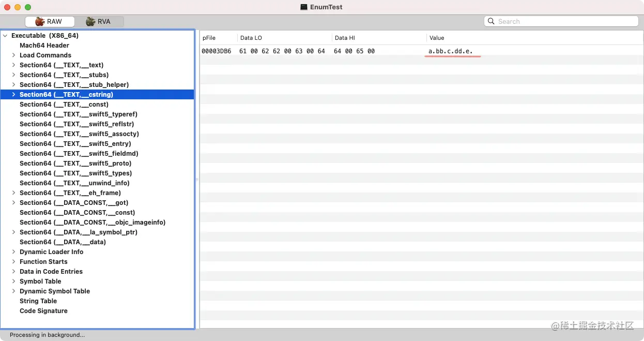Switch to the RAW view tab
The image size is (644, 341).
tap(50, 22)
